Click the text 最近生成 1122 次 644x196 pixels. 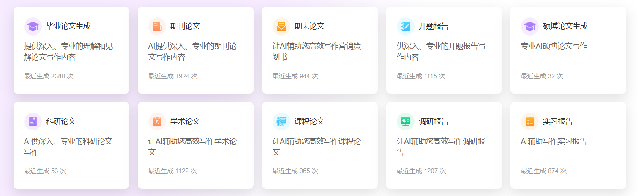172,171
